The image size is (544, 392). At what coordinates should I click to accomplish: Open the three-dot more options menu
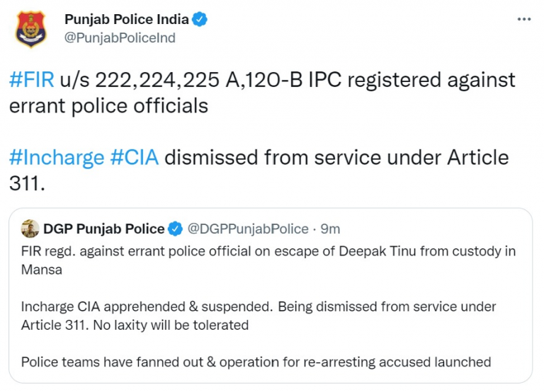coord(524,19)
